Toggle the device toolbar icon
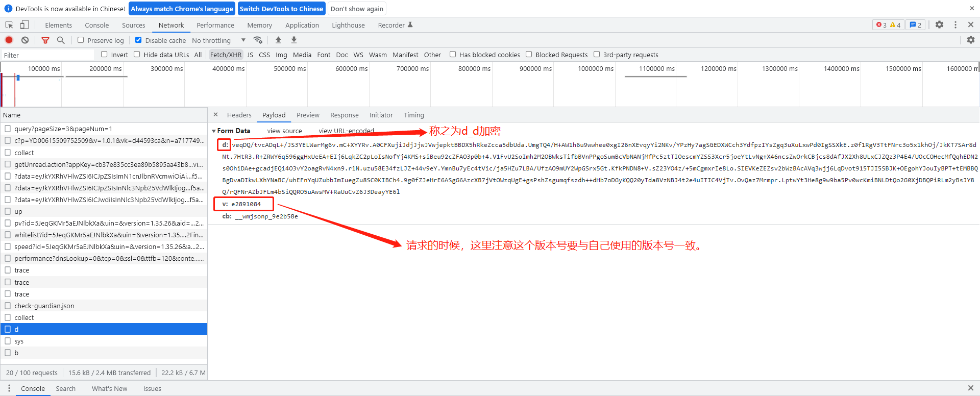The image size is (980, 396). (x=24, y=25)
